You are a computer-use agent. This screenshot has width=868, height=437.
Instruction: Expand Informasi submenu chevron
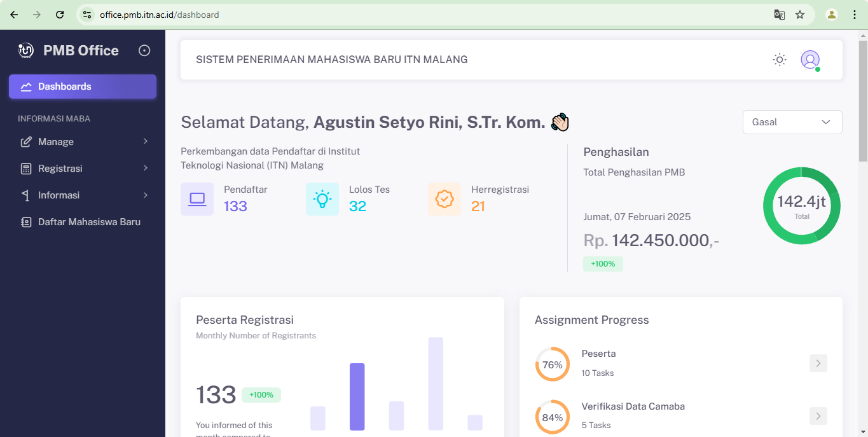146,195
